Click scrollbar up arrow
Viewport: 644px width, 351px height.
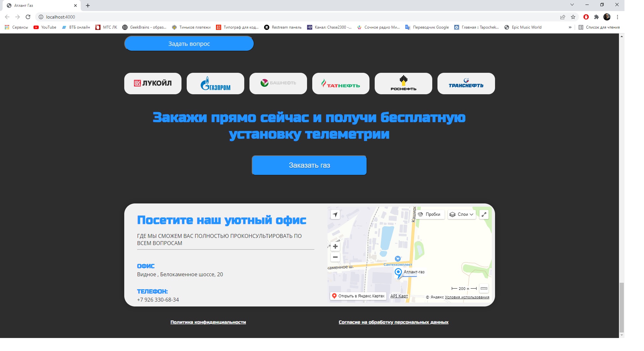pos(622,36)
